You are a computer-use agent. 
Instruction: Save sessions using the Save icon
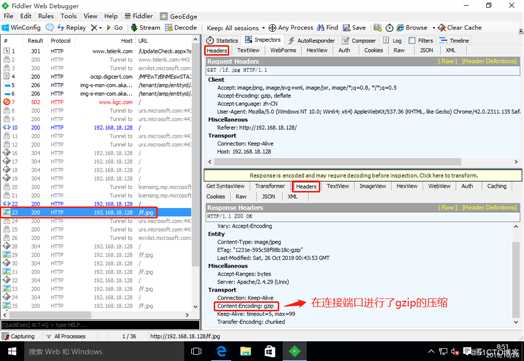point(354,28)
